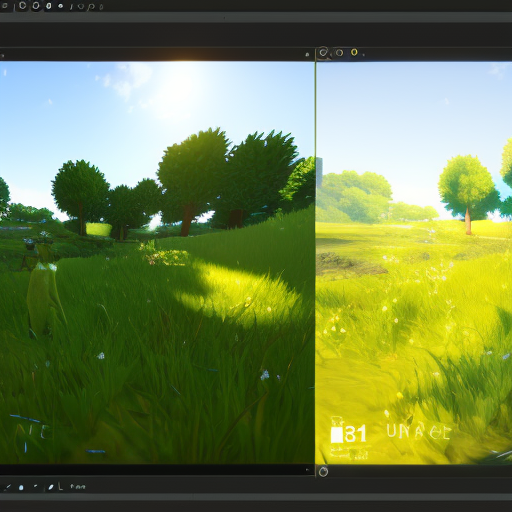Expand the tiny icon at left viewport's top-right
512x512 pixels.
(307, 54)
